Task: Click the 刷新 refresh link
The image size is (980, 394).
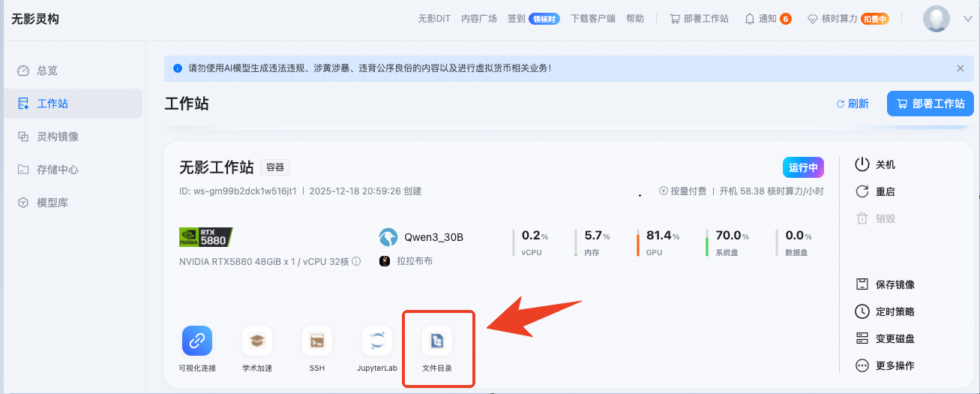Action: 853,104
